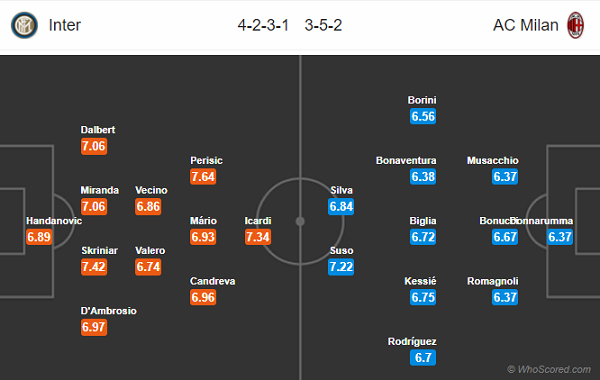The height and width of the screenshot is (380, 600).
Task: Open the WhoScored.com watermark link
Action: pos(549,369)
